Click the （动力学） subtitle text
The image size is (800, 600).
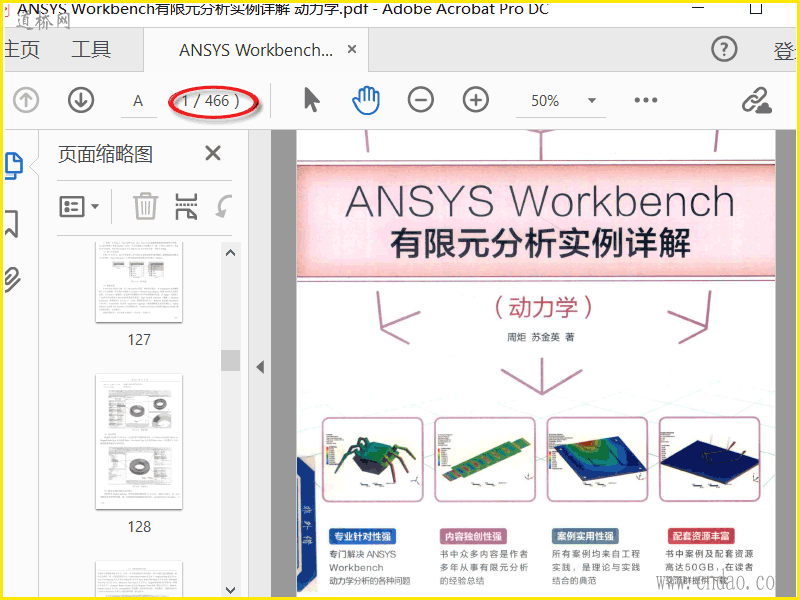543,308
